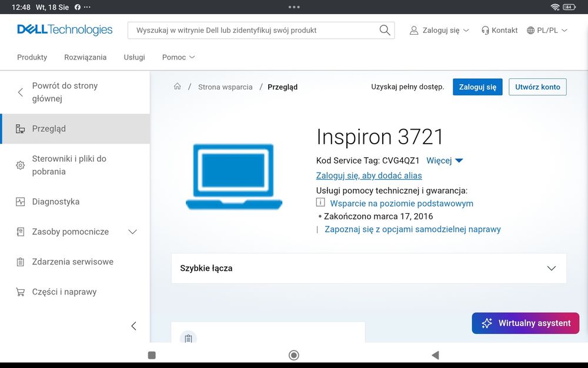Click the shopping cart Części icon
This screenshot has height=368, width=588.
coord(20,292)
